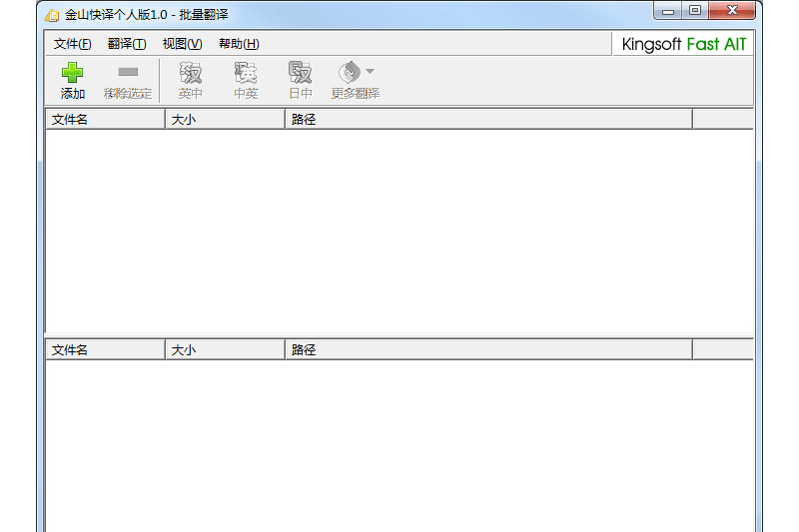This screenshot has width=799, height=532.
Task: Click the Remove Selected (移除选定) icon
Action: 128,74
